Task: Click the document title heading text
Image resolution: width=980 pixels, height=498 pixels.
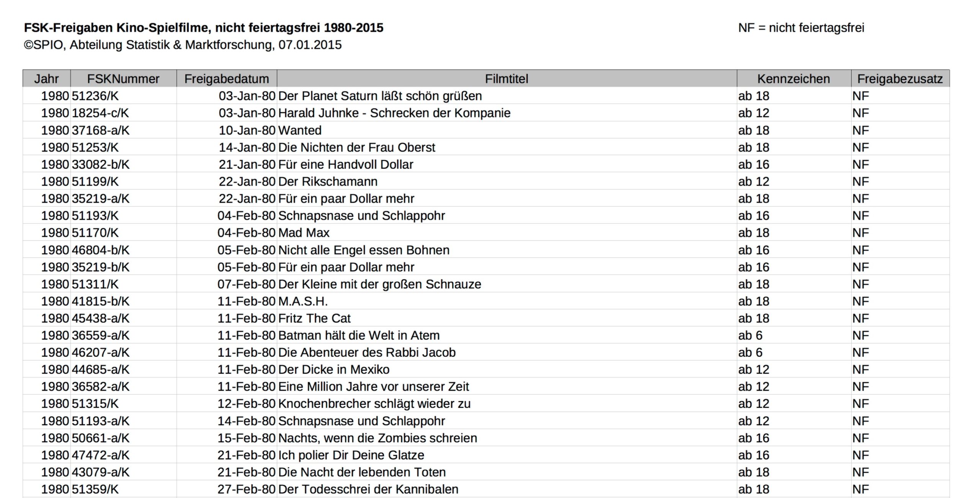Action: pos(203,28)
